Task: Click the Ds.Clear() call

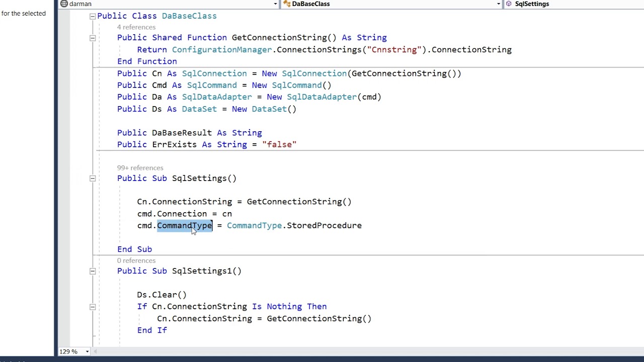Action: tap(162, 295)
